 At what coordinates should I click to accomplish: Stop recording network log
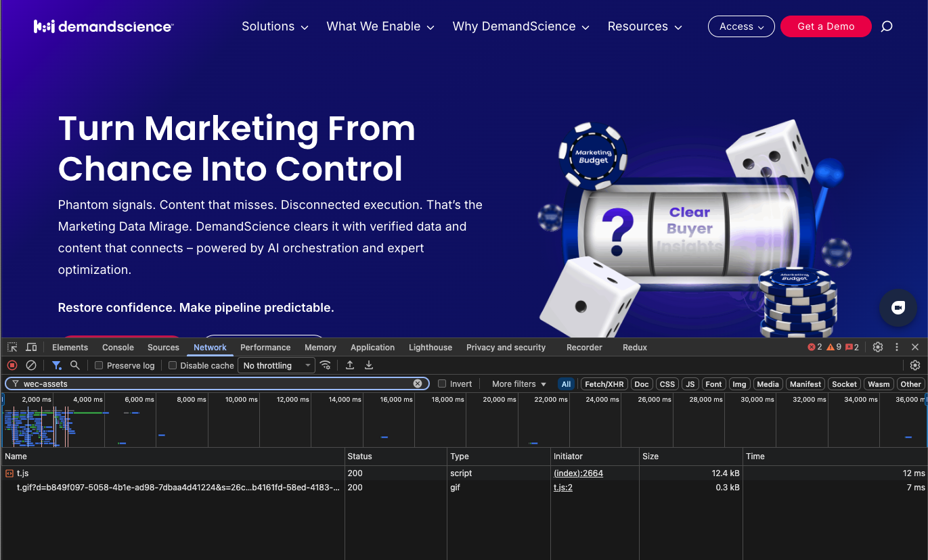click(x=12, y=365)
